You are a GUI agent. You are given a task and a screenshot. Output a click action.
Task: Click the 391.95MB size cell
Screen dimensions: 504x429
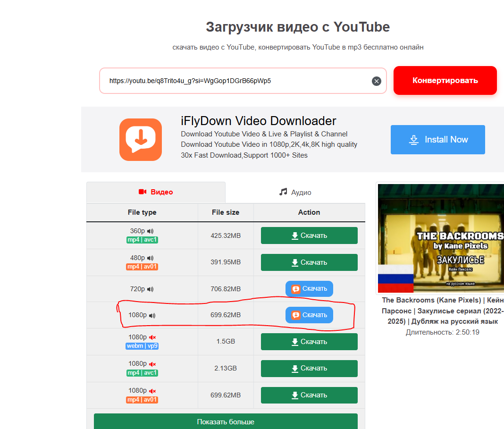[x=226, y=262]
